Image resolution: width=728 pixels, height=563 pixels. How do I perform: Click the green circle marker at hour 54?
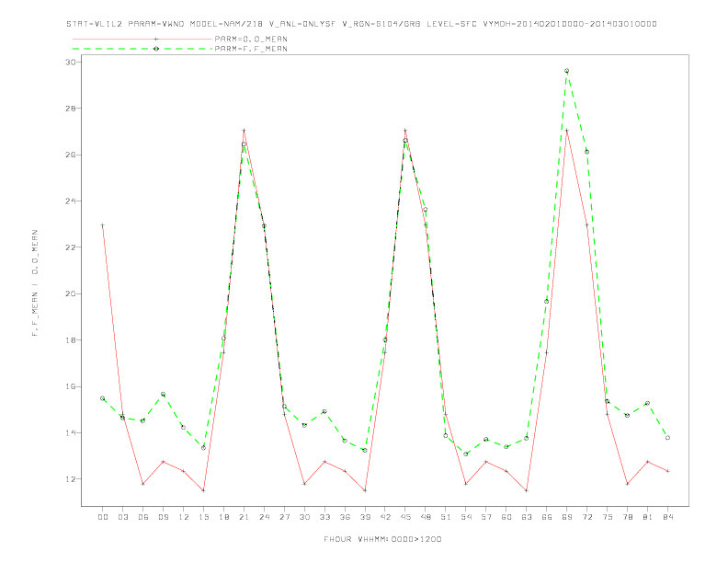[x=466, y=454]
